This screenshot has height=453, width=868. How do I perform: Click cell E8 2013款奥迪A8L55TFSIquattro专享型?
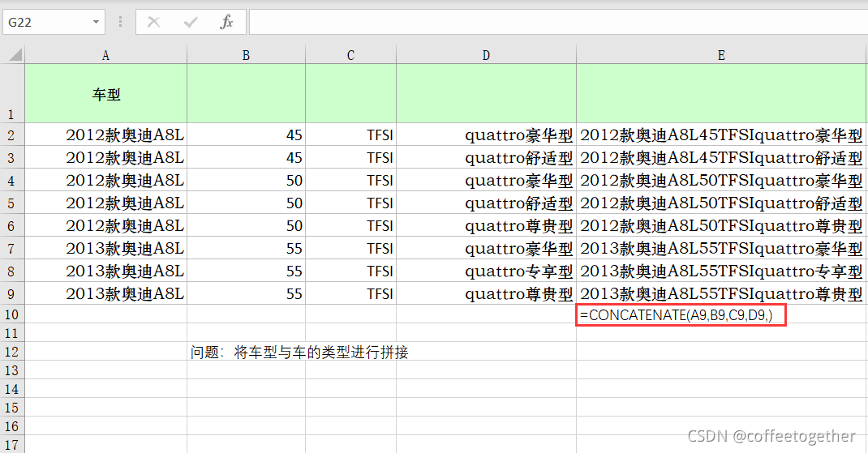721,271
